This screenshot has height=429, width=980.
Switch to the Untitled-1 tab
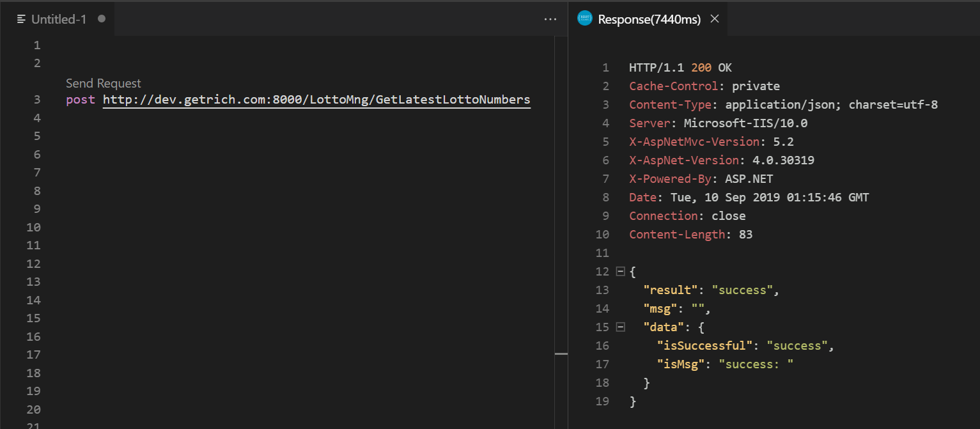(58, 19)
